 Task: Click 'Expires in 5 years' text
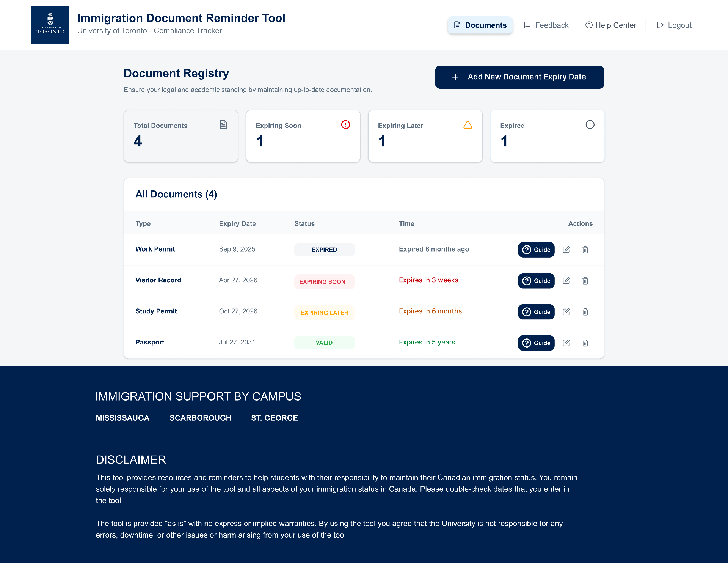pos(427,342)
